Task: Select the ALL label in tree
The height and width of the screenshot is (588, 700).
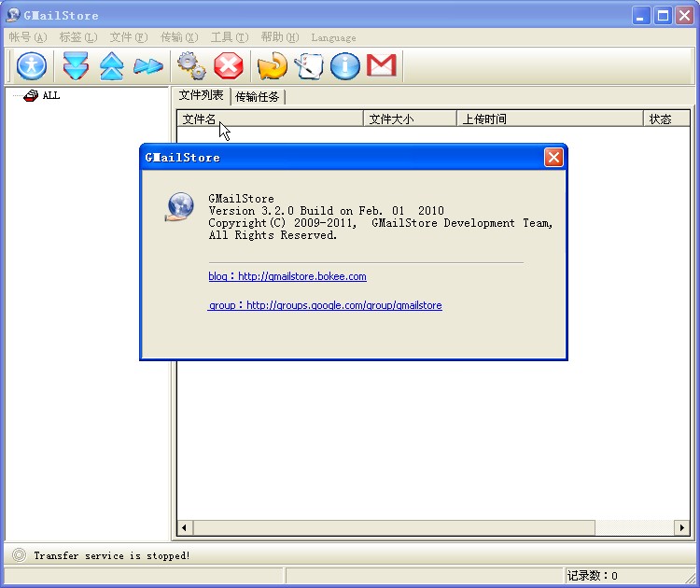Action: (50, 95)
